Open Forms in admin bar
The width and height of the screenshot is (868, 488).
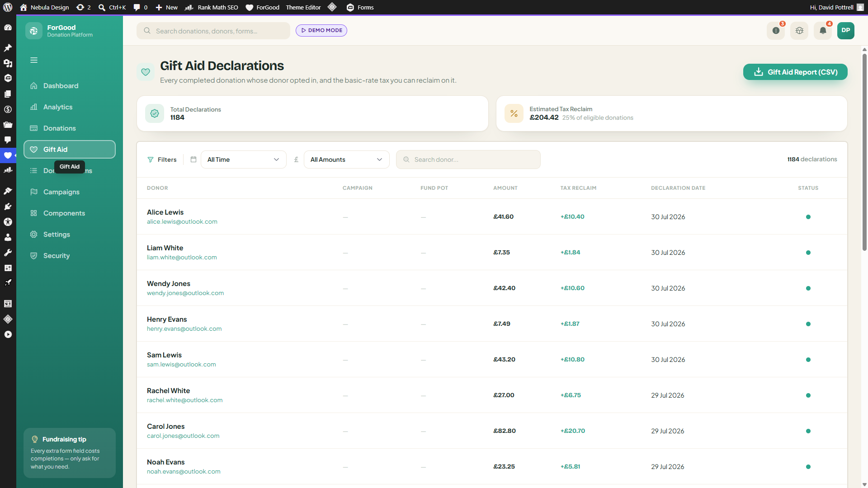tap(360, 7)
